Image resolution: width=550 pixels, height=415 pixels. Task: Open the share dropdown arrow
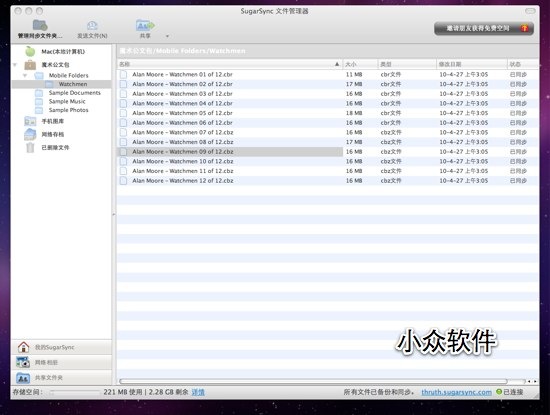tap(167, 36)
